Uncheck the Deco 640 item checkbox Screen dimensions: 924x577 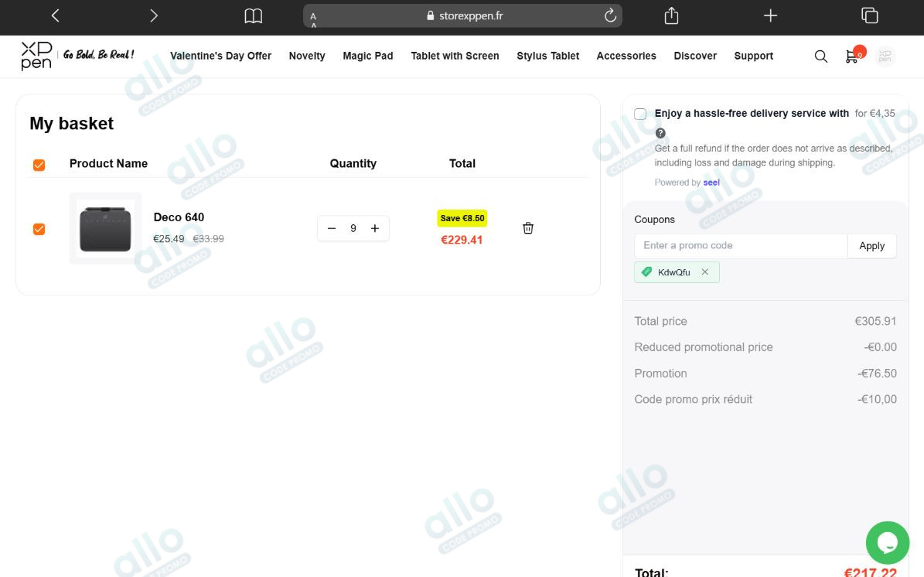(39, 229)
